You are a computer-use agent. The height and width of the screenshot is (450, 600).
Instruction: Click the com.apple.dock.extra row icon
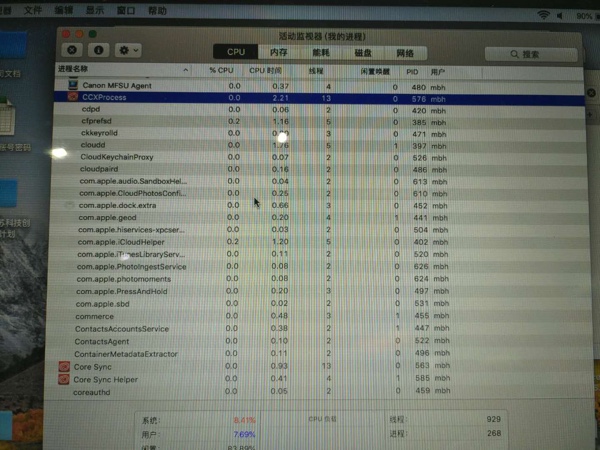coord(69,205)
